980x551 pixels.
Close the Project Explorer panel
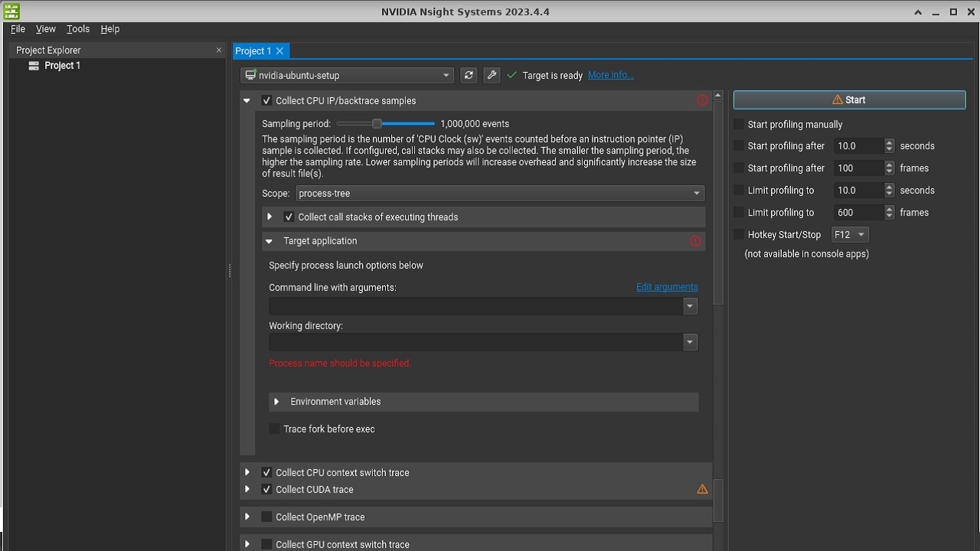219,51
